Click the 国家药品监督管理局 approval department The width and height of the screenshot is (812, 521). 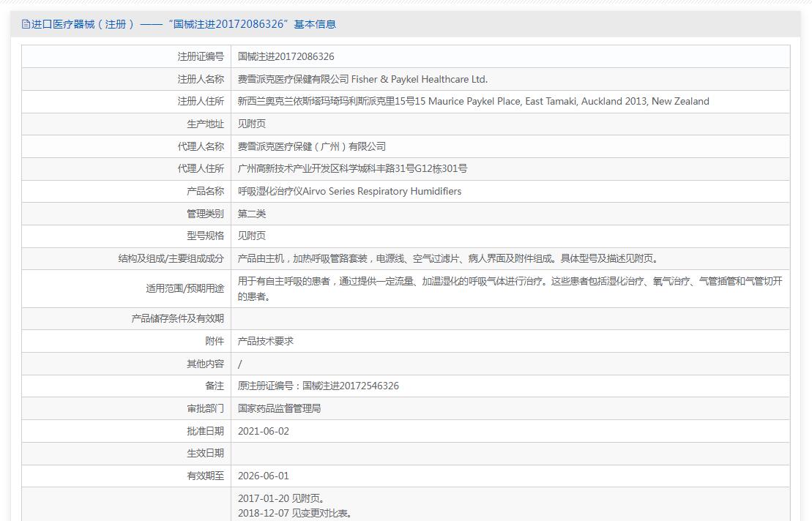[279, 408]
